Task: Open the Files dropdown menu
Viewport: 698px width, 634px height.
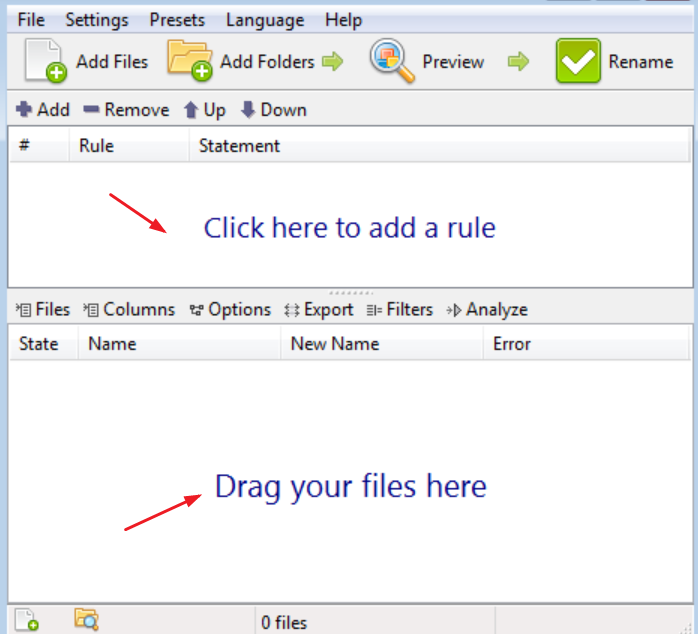Action: tap(43, 309)
